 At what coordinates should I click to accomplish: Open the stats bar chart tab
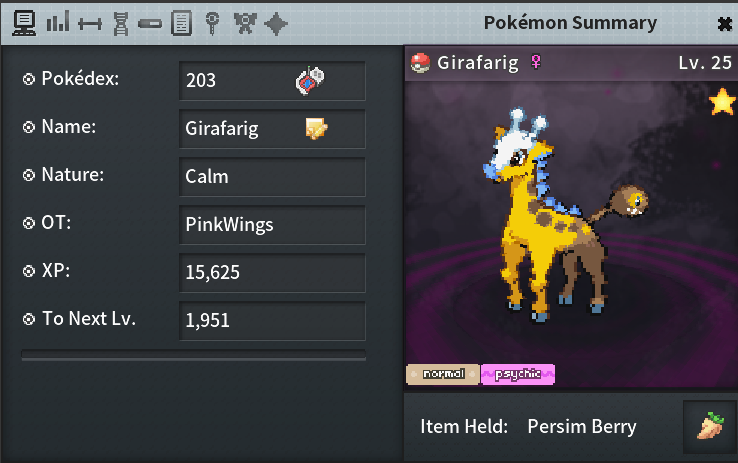(58, 22)
